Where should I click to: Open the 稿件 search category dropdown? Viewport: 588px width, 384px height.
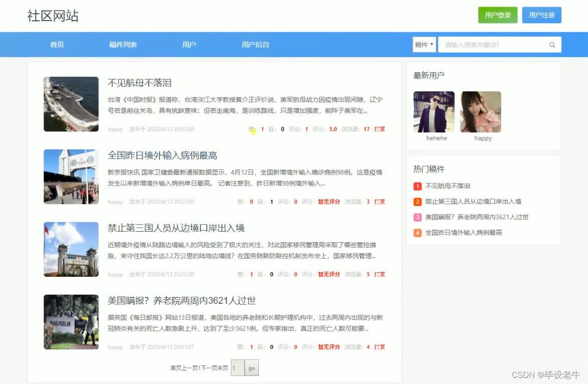point(424,45)
